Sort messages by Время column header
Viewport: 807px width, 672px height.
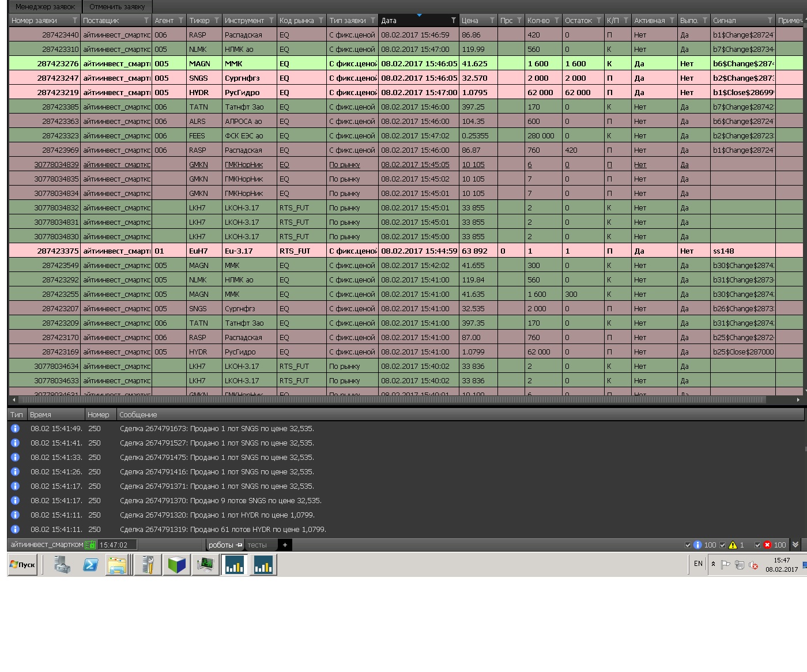click(x=56, y=414)
